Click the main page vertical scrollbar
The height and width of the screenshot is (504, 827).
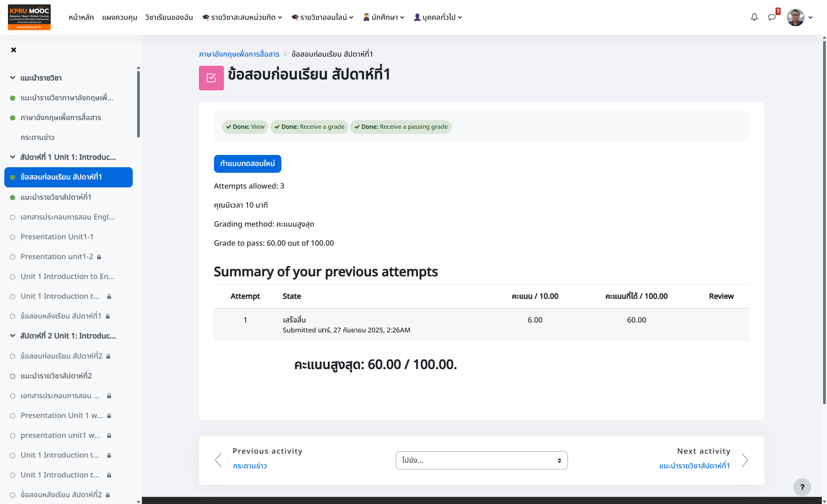pyautogui.click(x=824, y=222)
